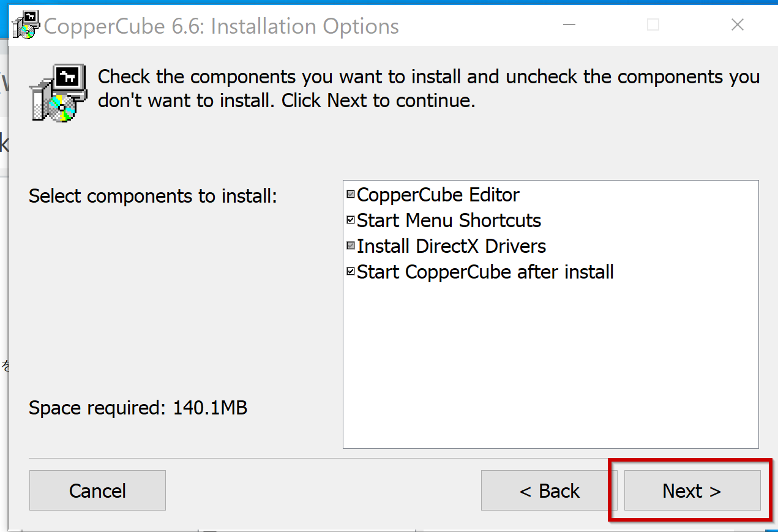Uncheck Start CopperCube after install
The image size is (778, 532).
[351, 272]
